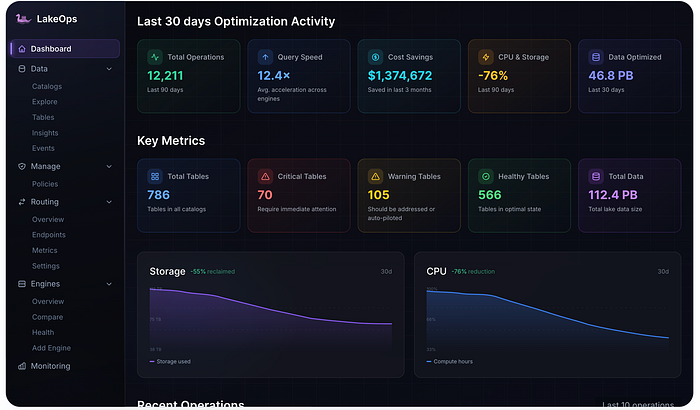Open Settings under Routing

[46, 266]
